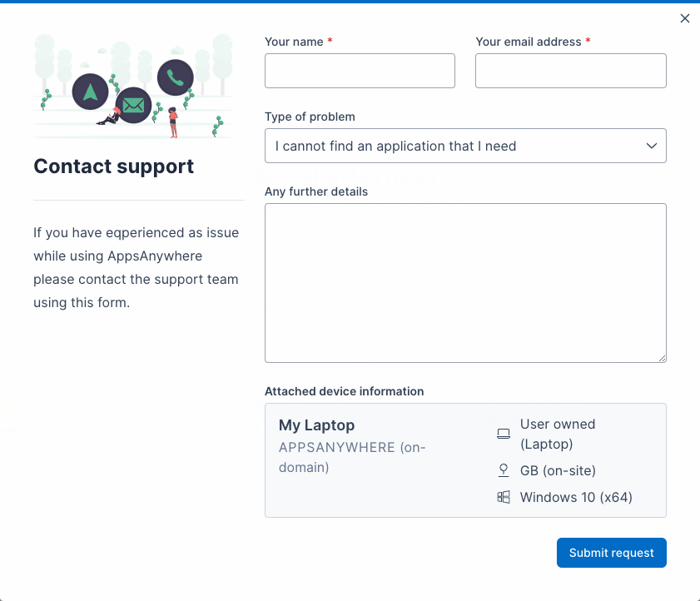This screenshot has width=700, height=601.
Task: Click the green envelope mail icon
Action: [x=134, y=106]
